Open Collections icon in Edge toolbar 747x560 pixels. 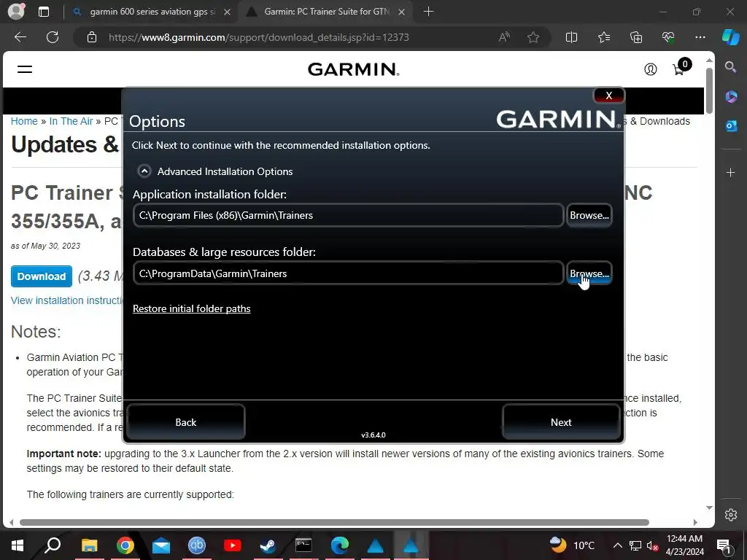coord(636,37)
